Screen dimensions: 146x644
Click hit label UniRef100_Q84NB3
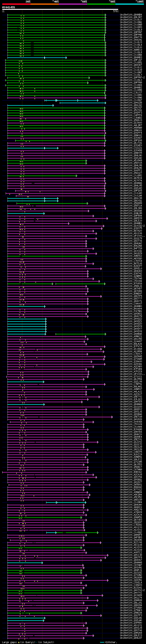tap(131, 58)
